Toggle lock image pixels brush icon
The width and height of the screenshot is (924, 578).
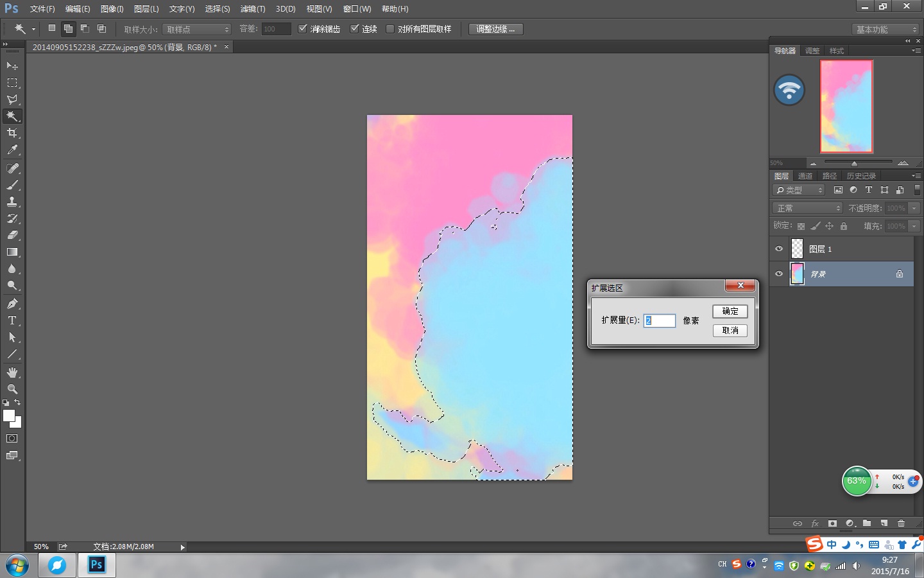point(815,226)
